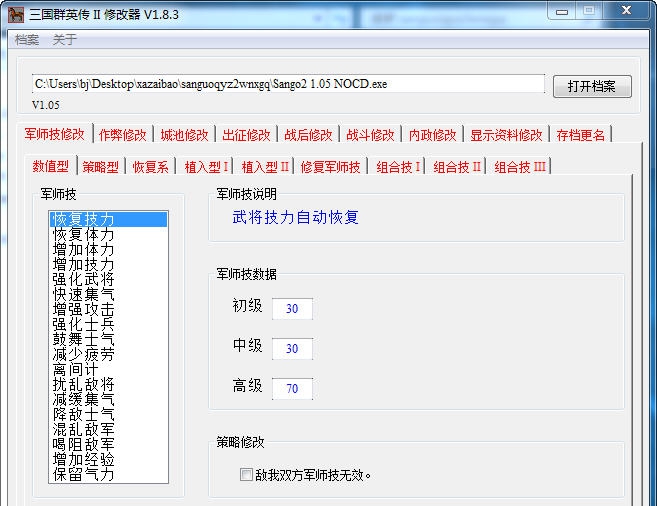657x506 pixels.
Task: Select 扰乱敌将 in the skill list
Action: [x=108, y=384]
